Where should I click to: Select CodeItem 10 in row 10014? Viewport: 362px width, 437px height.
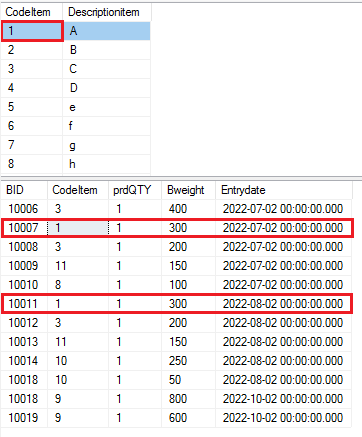(x=78, y=361)
